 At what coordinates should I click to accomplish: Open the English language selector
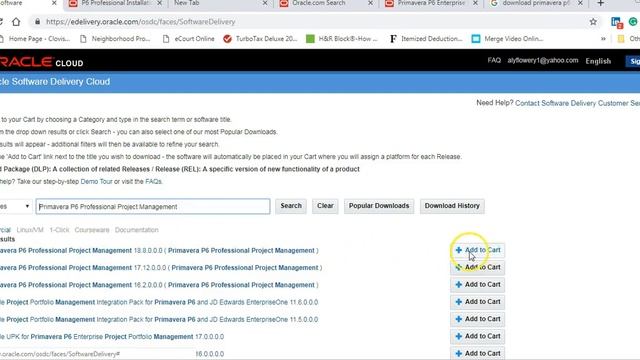pyautogui.click(x=598, y=61)
